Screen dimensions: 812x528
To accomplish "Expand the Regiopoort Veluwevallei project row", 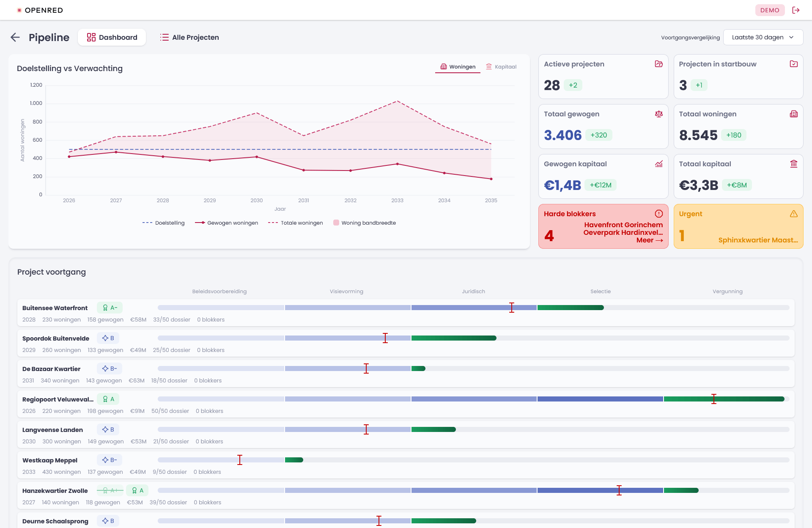I will (406, 404).
